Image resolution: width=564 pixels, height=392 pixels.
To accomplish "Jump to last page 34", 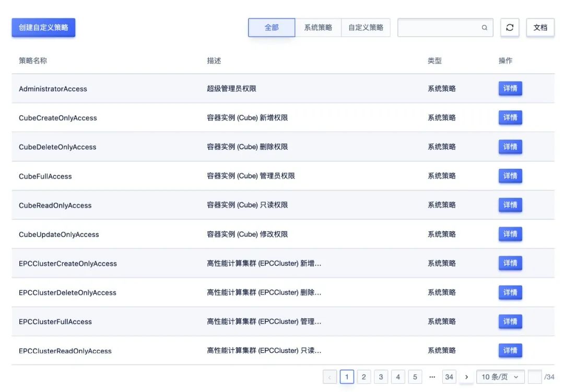I will 449,377.
